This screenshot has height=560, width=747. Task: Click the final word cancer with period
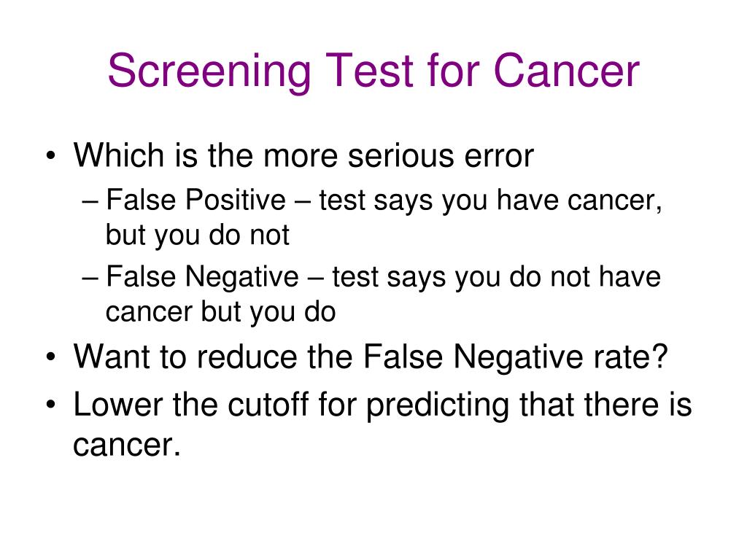[x=127, y=446]
